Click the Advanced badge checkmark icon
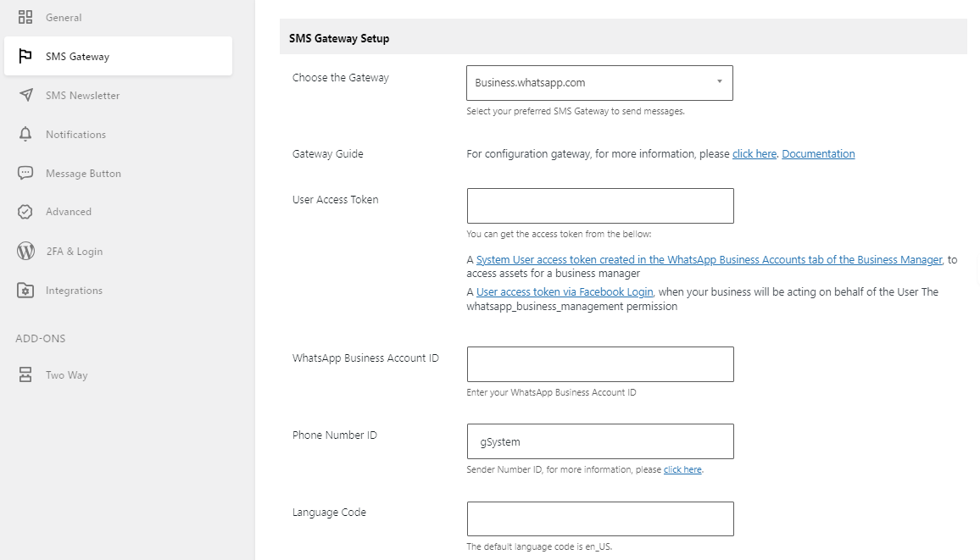This screenshot has height=560, width=980. coord(25,212)
